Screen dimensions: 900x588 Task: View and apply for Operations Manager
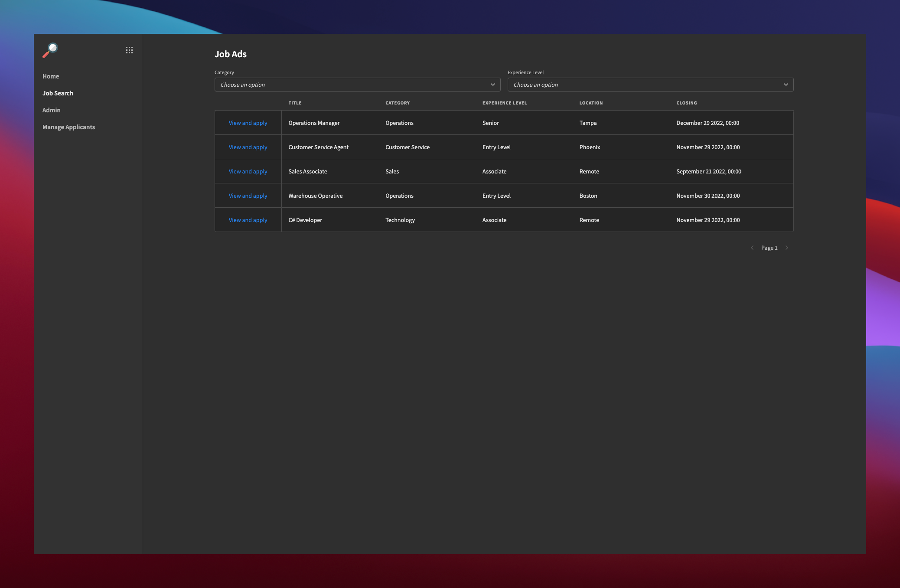click(248, 123)
